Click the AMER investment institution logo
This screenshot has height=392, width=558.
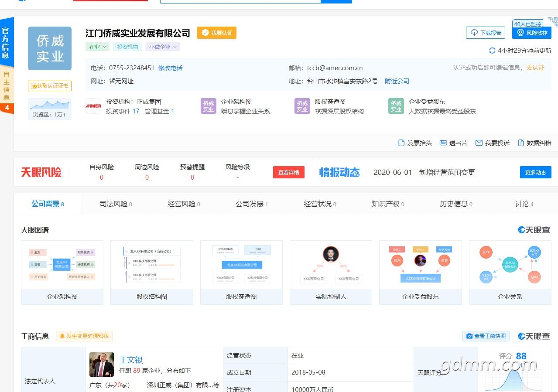[x=93, y=106]
